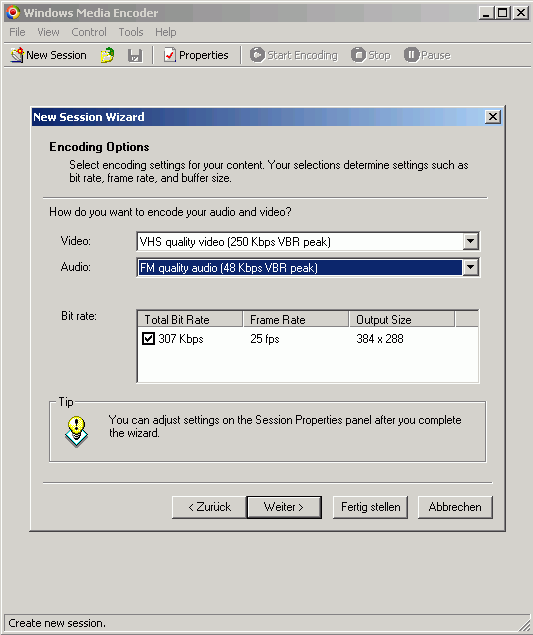533x635 pixels.
Task: Click the Windows Media Encoder title bar logo
Action: pos(13,13)
